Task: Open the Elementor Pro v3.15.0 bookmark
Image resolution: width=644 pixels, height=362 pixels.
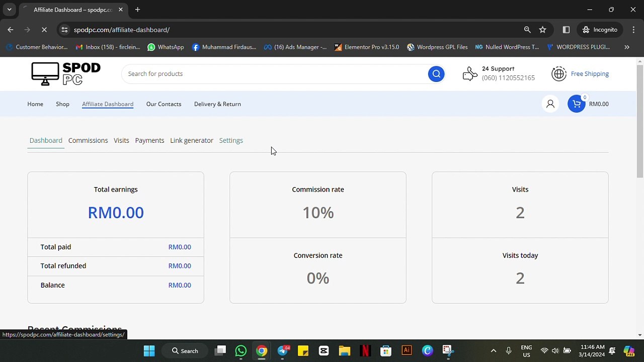Action: tap(366, 47)
